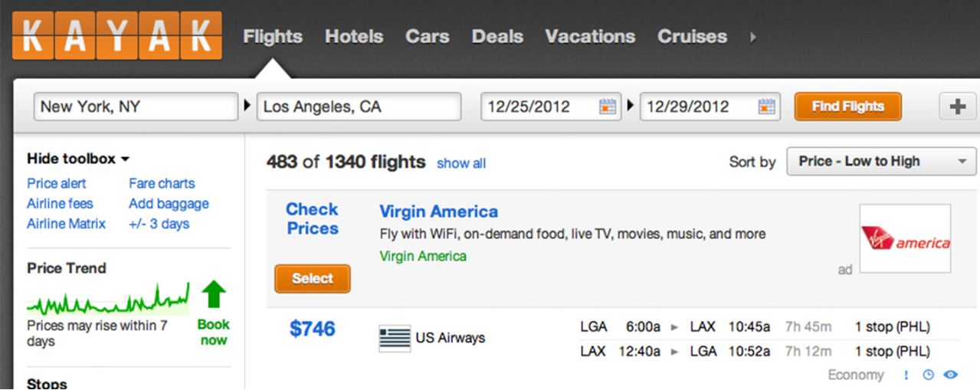Click the KAYAK logo

(117, 36)
